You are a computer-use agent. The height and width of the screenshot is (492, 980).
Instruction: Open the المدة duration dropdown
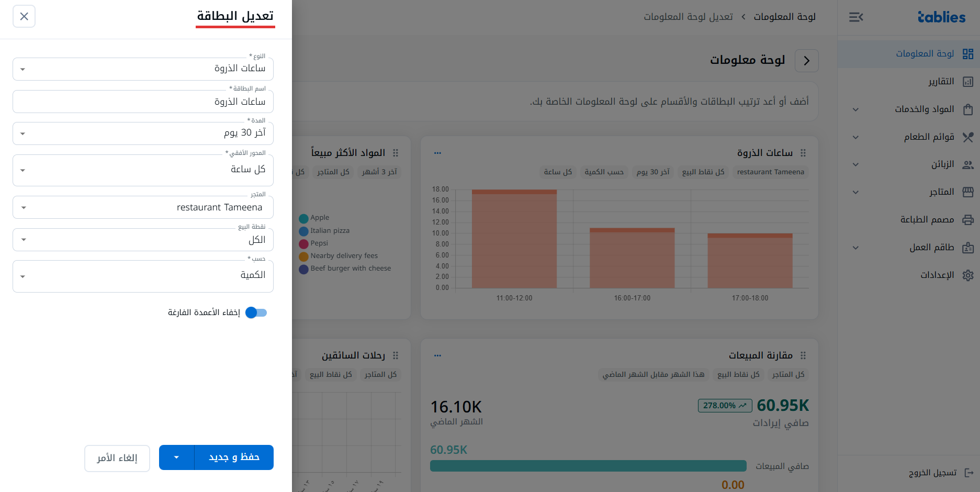pos(143,133)
